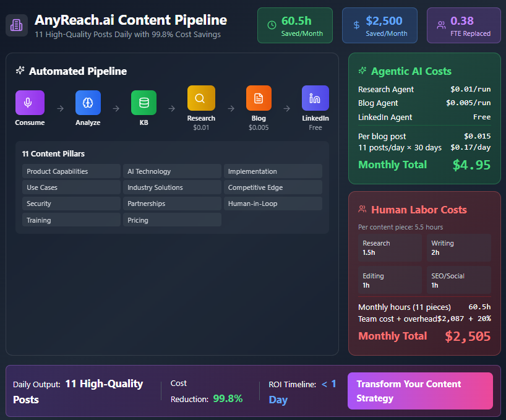
Task: Select the Training pillar
Action: point(71,220)
